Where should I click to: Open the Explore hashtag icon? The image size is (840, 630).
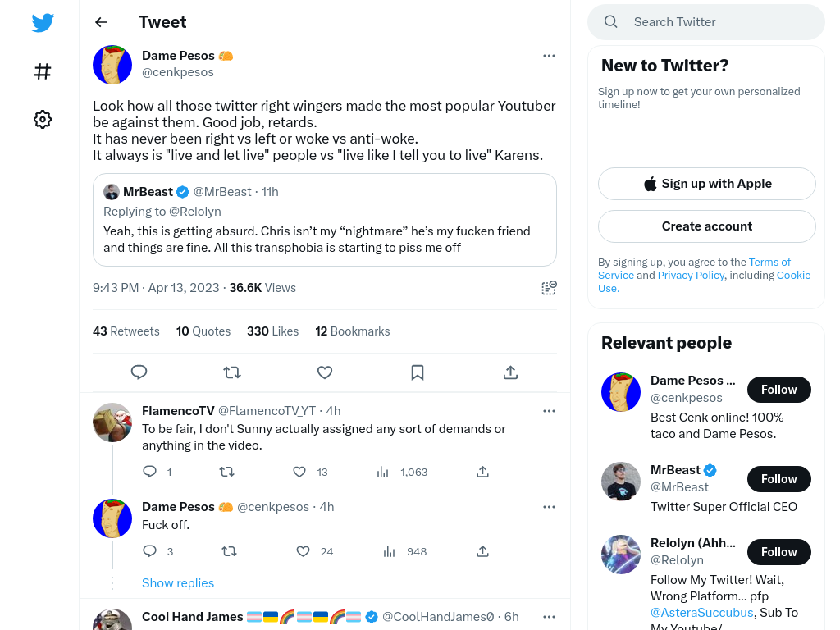click(43, 71)
